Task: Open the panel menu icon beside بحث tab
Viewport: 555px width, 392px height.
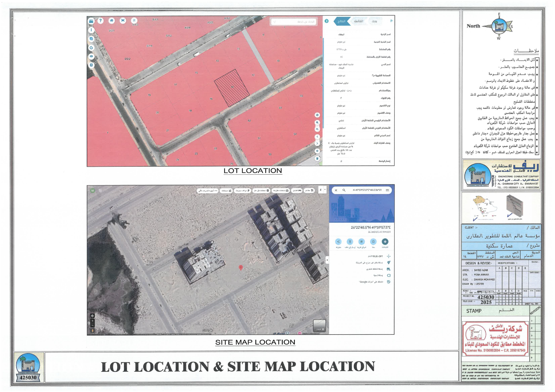Action: pos(391,21)
